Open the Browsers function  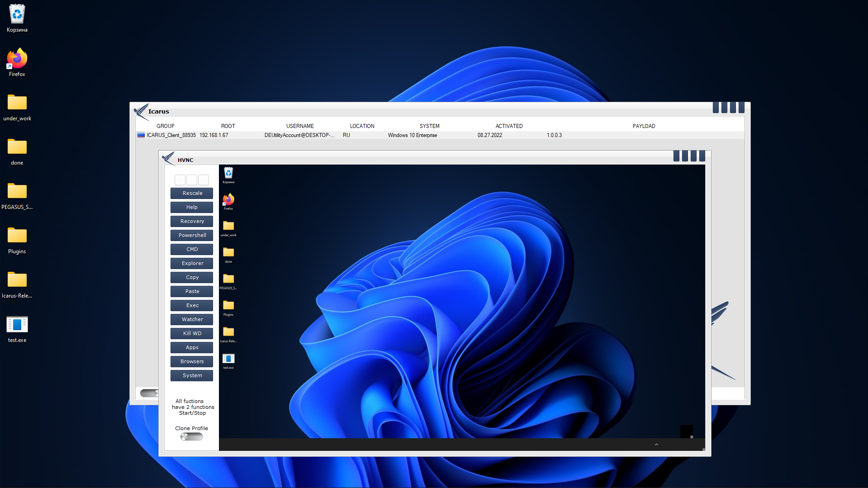[x=191, y=361]
